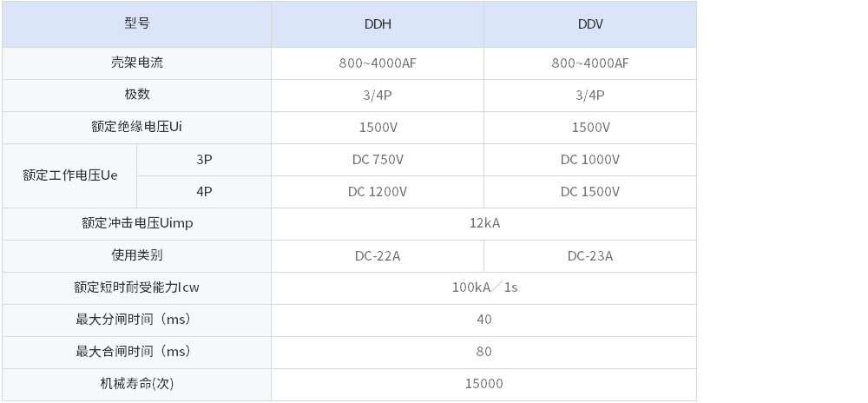Image resolution: width=868 pixels, height=403 pixels.
Task: Select the 机械寿命 value 15000
Action: pos(483,384)
